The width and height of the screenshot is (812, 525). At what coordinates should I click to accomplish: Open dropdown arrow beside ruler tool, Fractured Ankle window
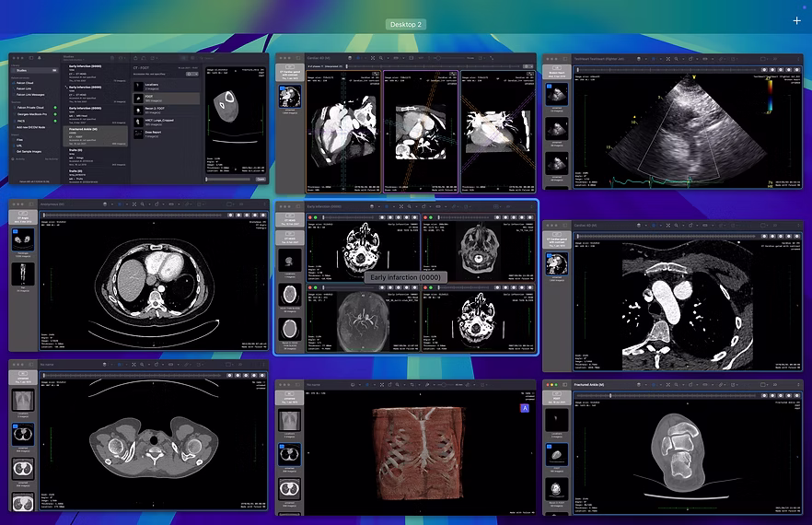coord(713,385)
